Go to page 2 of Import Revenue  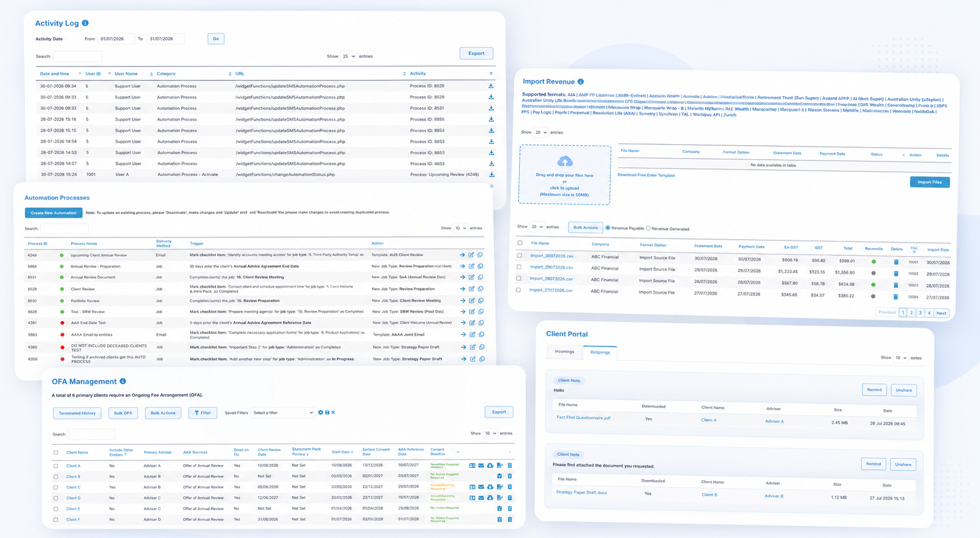pos(911,313)
